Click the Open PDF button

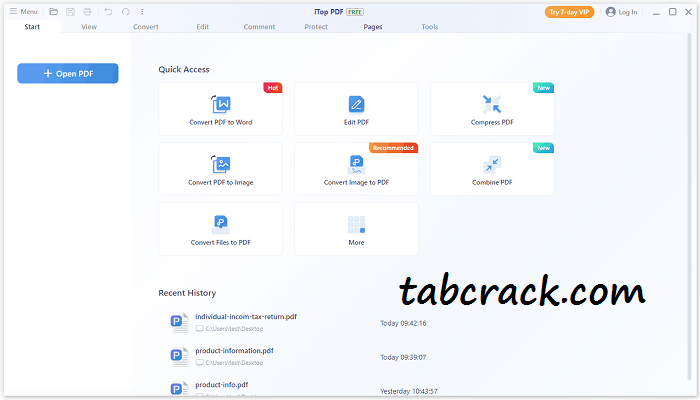tap(68, 73)
